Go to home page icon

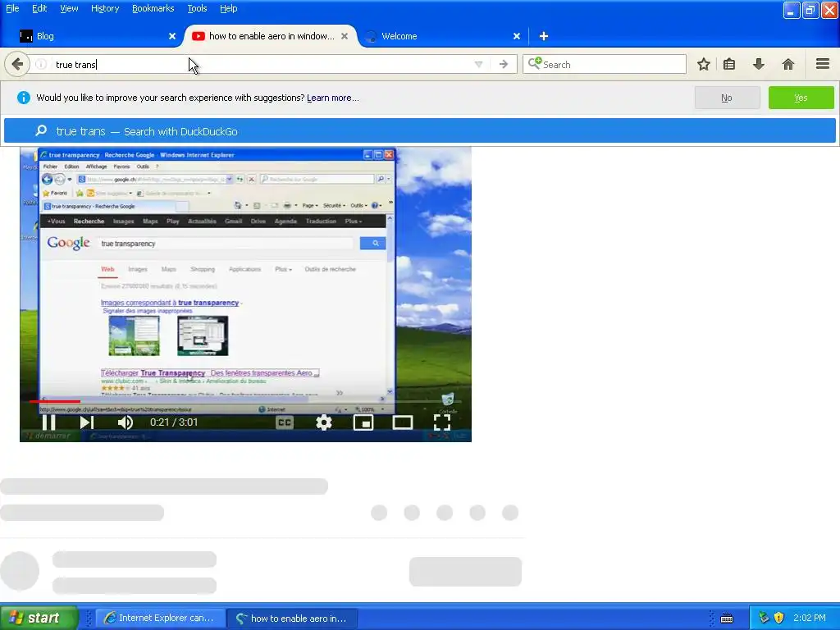coord(788,64)
